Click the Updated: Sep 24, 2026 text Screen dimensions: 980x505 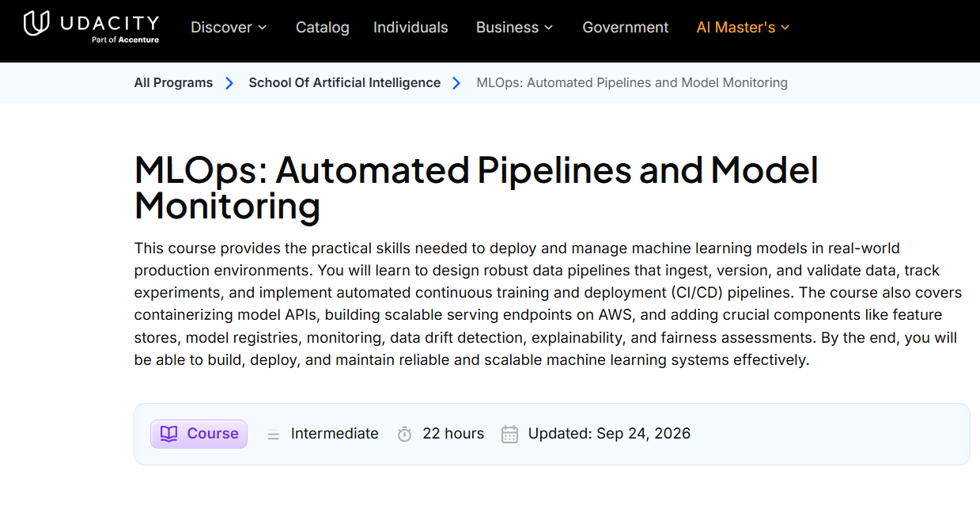[x=609, y=434]
